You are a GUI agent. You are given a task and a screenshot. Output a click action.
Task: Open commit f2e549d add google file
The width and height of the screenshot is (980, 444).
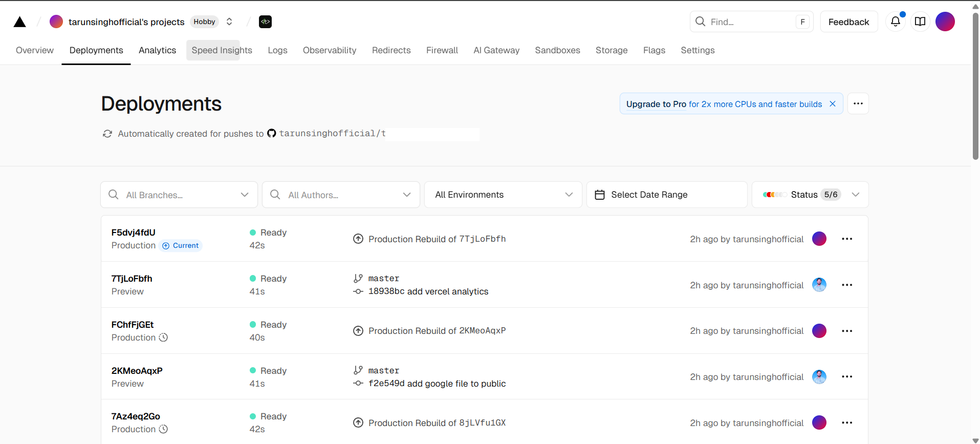click(x=437, y=384)
